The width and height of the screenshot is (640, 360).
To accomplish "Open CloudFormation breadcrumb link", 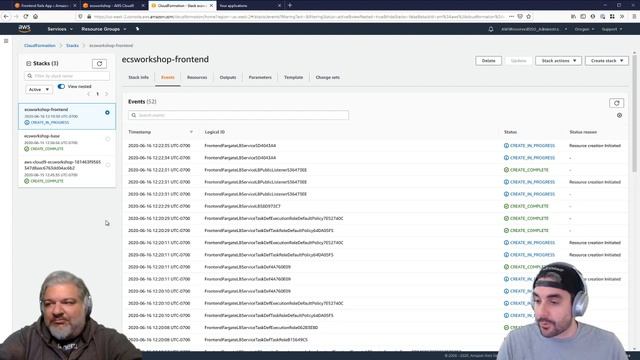I will 40,45.
